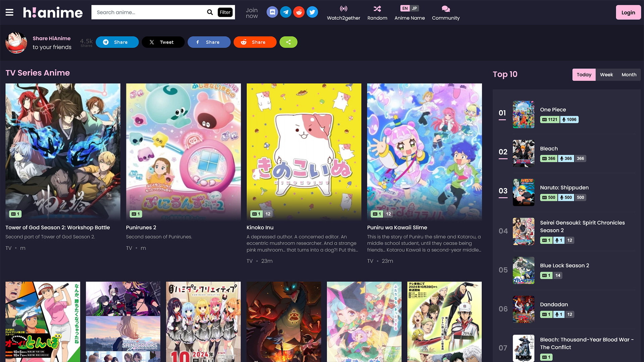644x362 pixels.
Task: Open Kinoko Inu title link
Action: click(260, 228)
